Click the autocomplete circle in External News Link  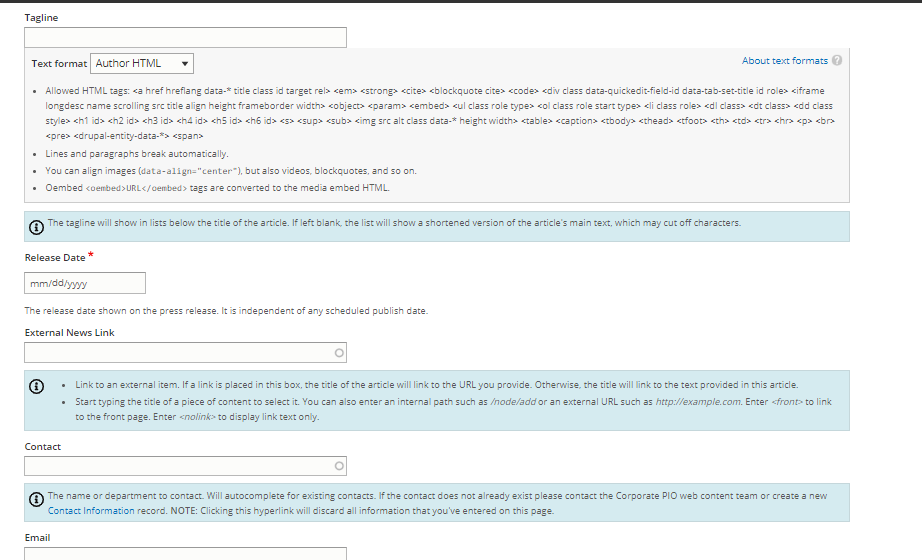(339, 353)
